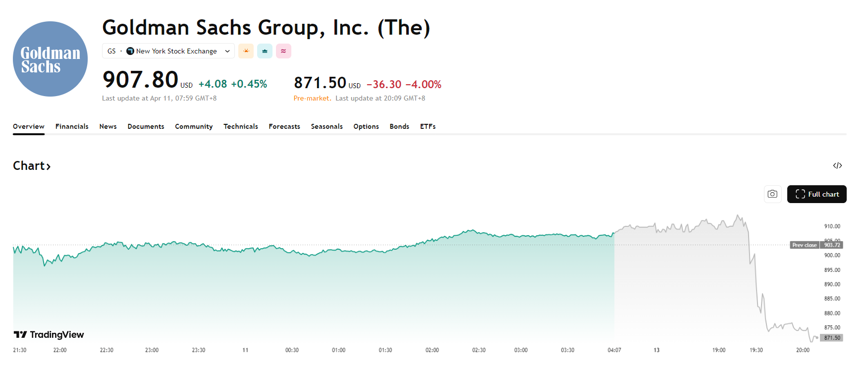Switch to the Forecasts tab
The image size is (868, 369).
(x=284, y=126)
